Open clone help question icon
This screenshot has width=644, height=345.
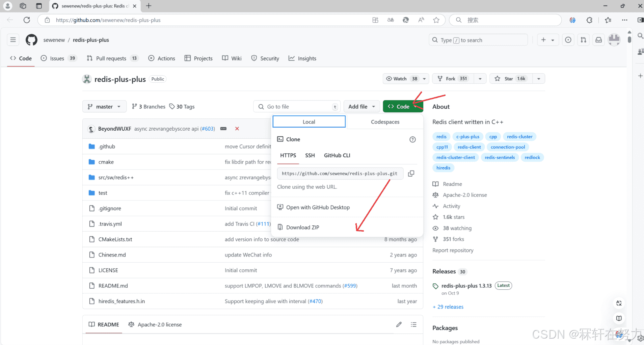pos(412,139)
